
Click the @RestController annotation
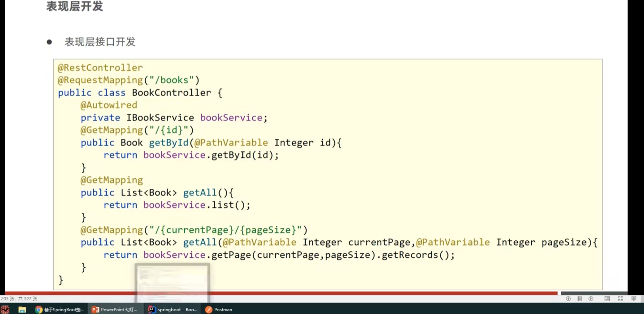pyautogui.click(x=100, y=68)
